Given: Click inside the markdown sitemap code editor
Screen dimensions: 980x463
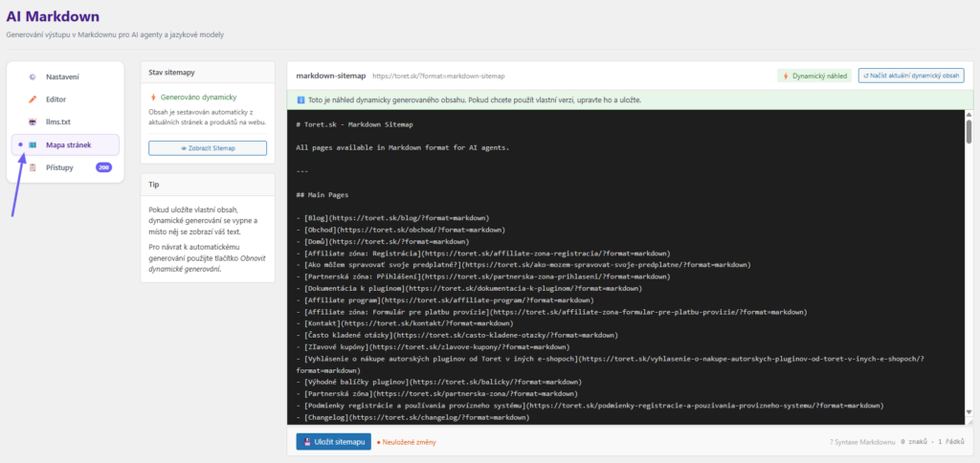Looking at the screenshot, I should (x=625, y=267).
